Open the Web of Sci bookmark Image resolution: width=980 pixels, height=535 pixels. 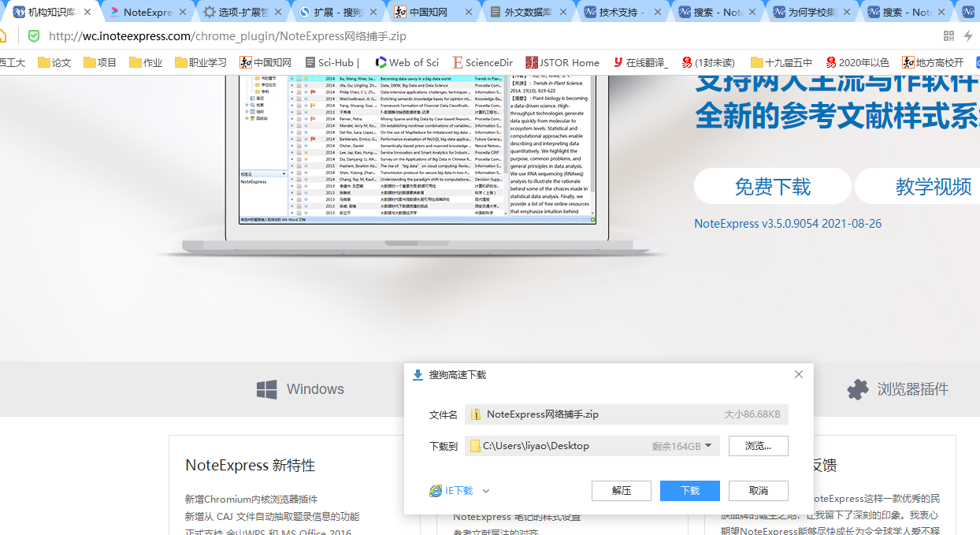click(406, 62)
